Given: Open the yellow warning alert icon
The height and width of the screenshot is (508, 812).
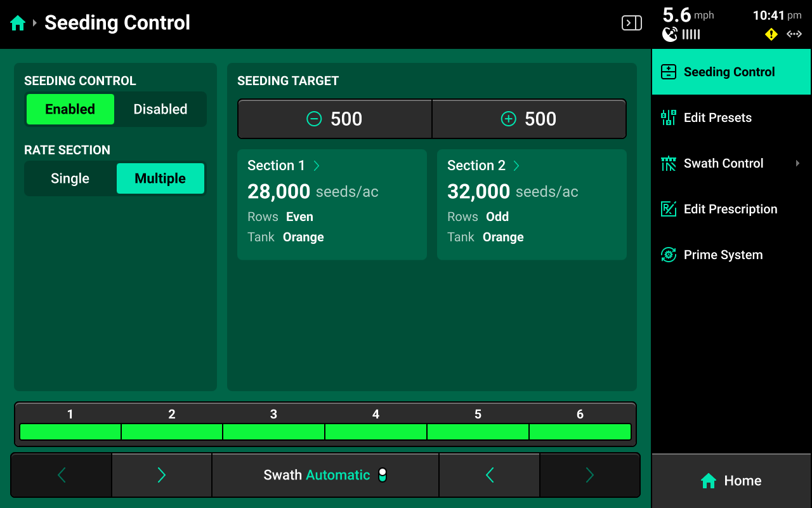Looking at the screenshot, I should (771, 34).
